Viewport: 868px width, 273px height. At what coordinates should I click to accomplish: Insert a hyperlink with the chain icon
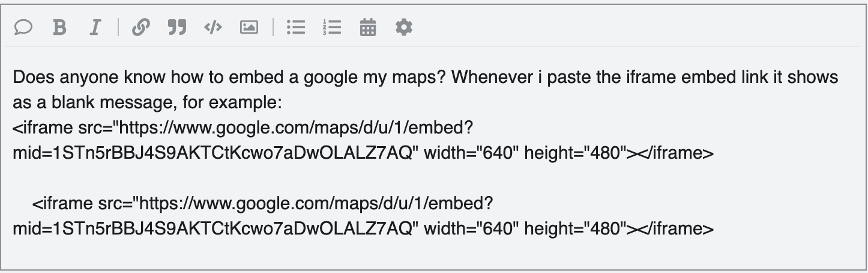(x=140, y=28)
